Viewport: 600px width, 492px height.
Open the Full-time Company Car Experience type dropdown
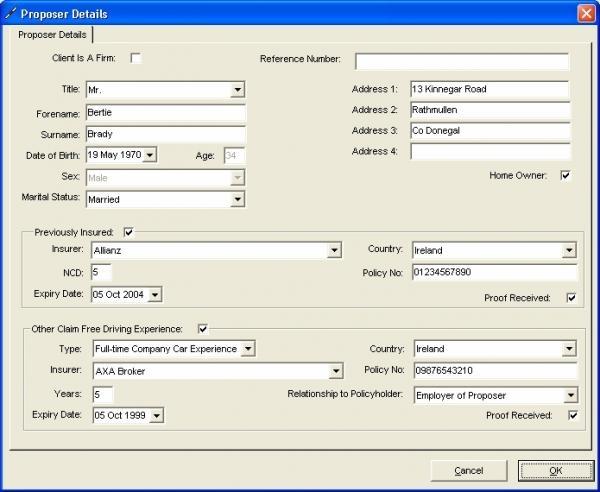[248, 349]
